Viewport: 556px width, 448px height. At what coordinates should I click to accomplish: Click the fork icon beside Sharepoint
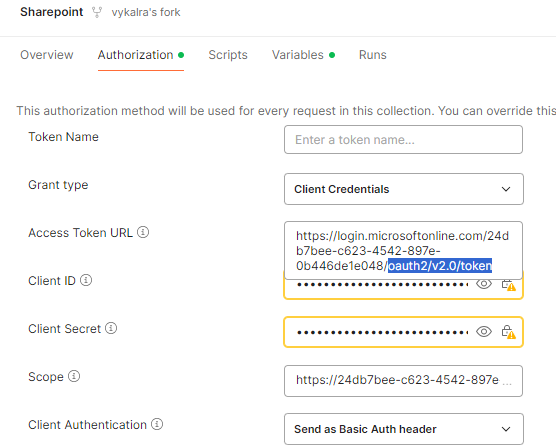pos(97,12)
